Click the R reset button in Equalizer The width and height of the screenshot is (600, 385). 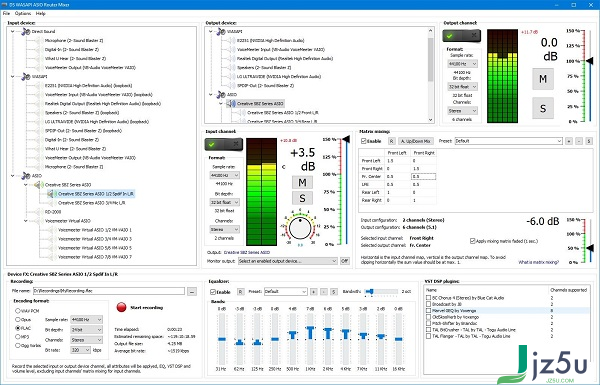[240, 292]
